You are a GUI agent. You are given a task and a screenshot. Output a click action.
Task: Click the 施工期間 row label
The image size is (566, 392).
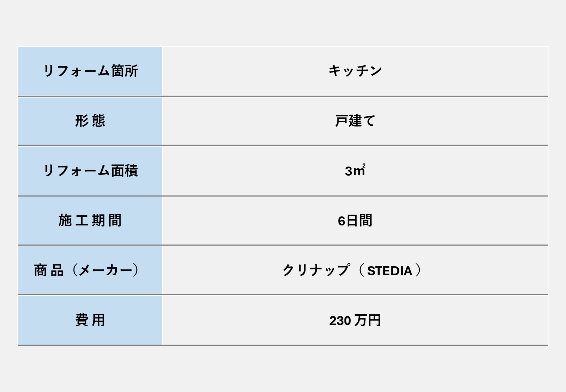(90, 221)
